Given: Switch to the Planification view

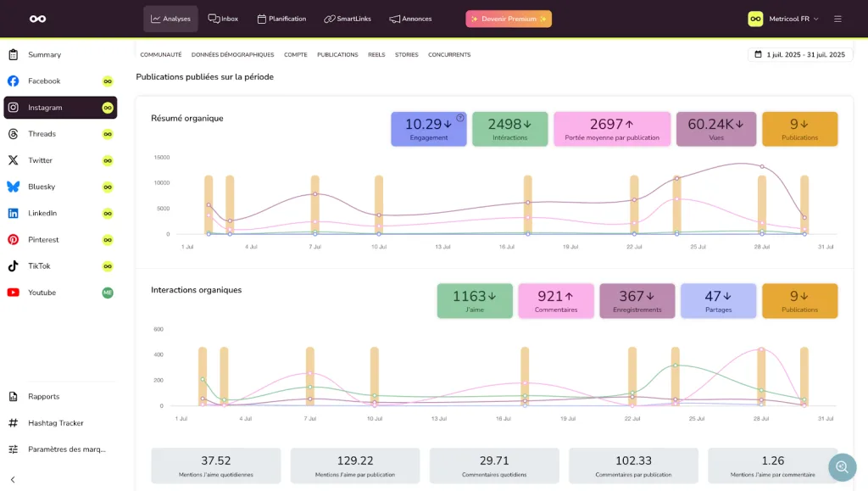Looking at the screenshot, I should 281,17.
